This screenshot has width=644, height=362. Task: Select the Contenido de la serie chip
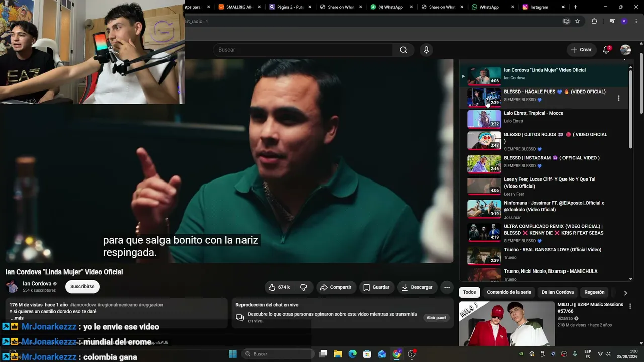[x=509, y=292]
